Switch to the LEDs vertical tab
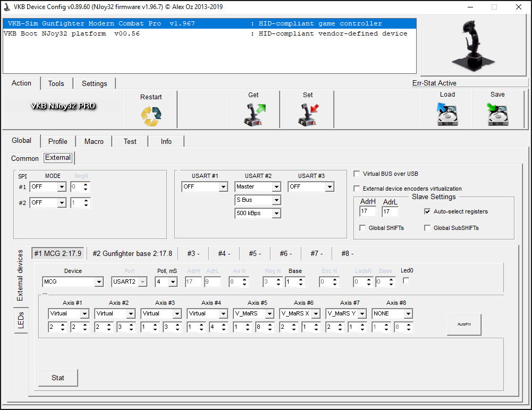532x410 pixels. (x=21, y=320)
